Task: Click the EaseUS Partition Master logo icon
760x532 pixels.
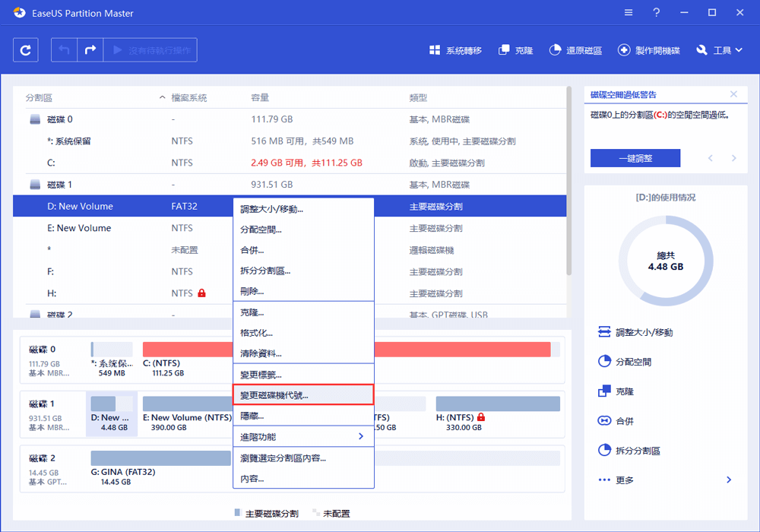Action: coord(20,13)
